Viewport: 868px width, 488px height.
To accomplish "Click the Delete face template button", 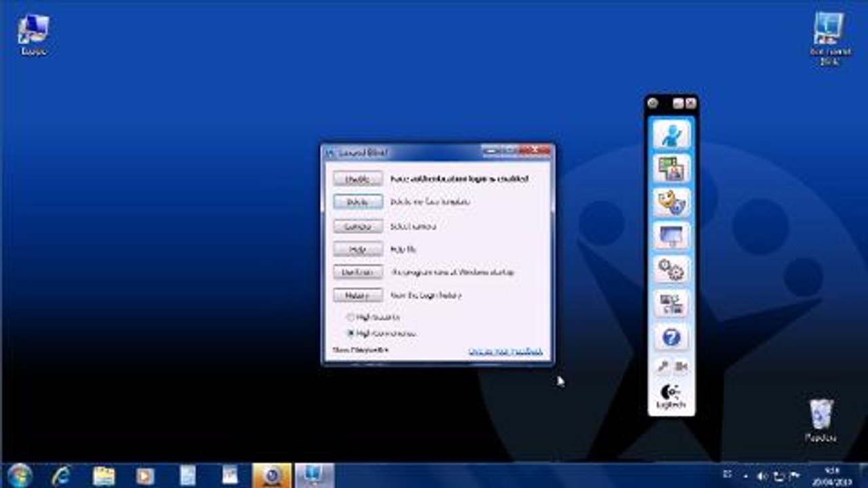I will [357, 202].
